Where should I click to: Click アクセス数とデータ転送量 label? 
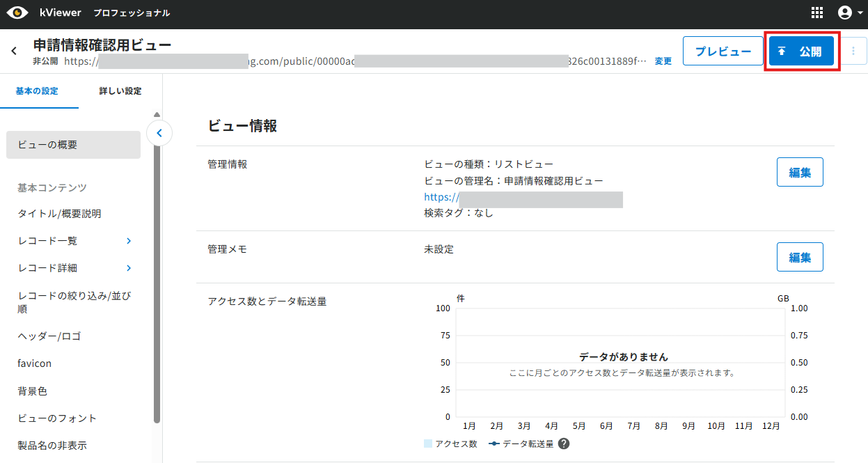click(267, 301)
